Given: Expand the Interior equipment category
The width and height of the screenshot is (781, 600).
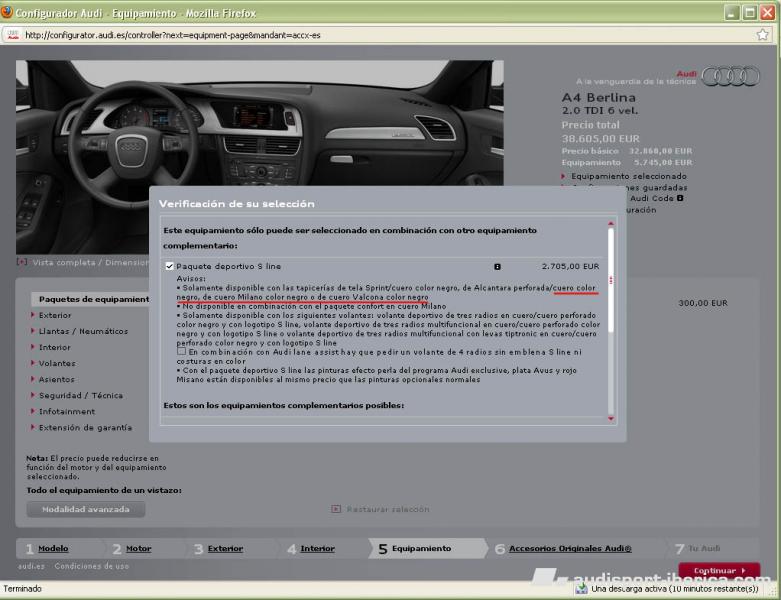Looking at the screenshot, I should pyautogui.click(x=54, y=347).
